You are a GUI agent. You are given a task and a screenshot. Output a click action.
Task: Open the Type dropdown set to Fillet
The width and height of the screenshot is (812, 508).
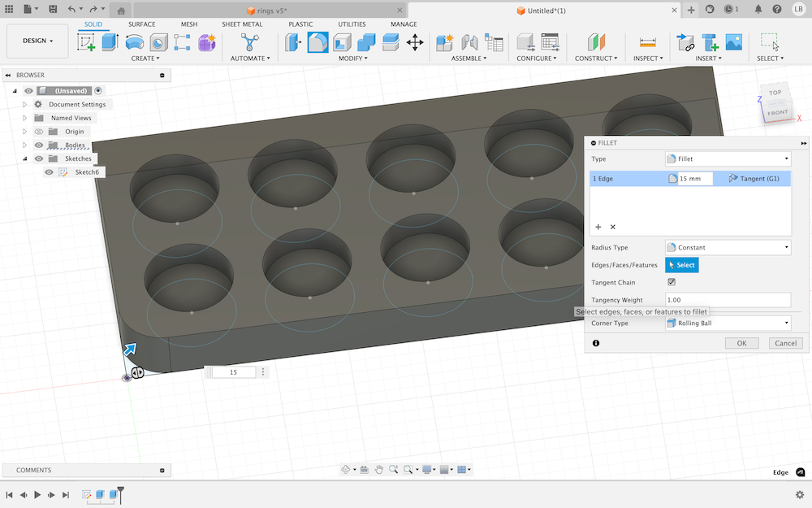tap(728, 158)
